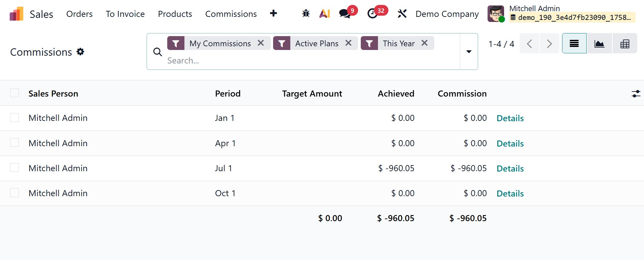Image resolution: width=644 pixels, height=260 pixels.
Task: Open the activities clock icon
Action: [373, 14]
